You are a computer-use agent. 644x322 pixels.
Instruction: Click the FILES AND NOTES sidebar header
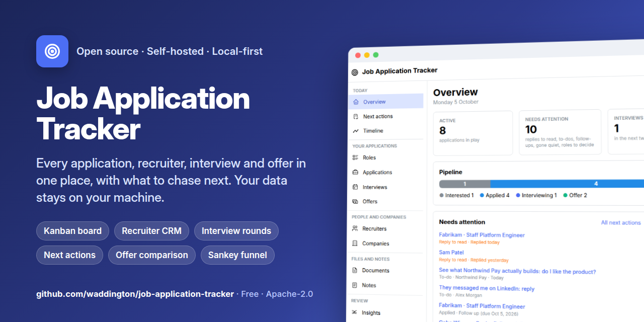pyautogui.click(x=370, y=259)
